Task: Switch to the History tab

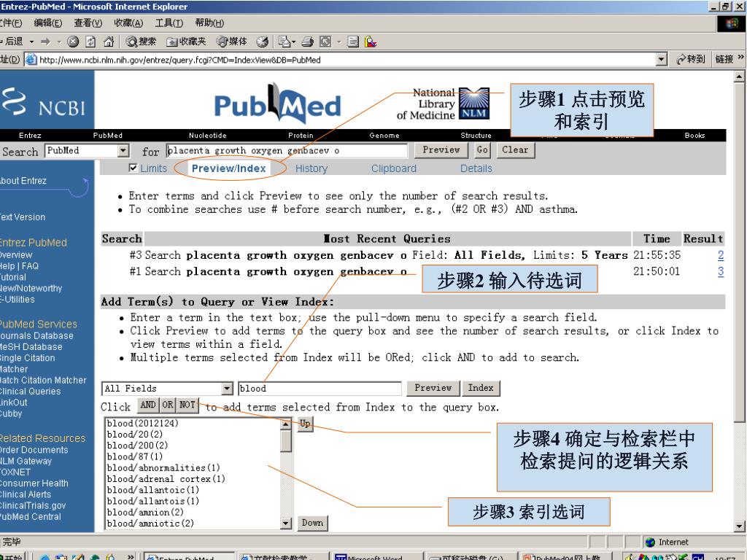Action: tap(311, 168)
